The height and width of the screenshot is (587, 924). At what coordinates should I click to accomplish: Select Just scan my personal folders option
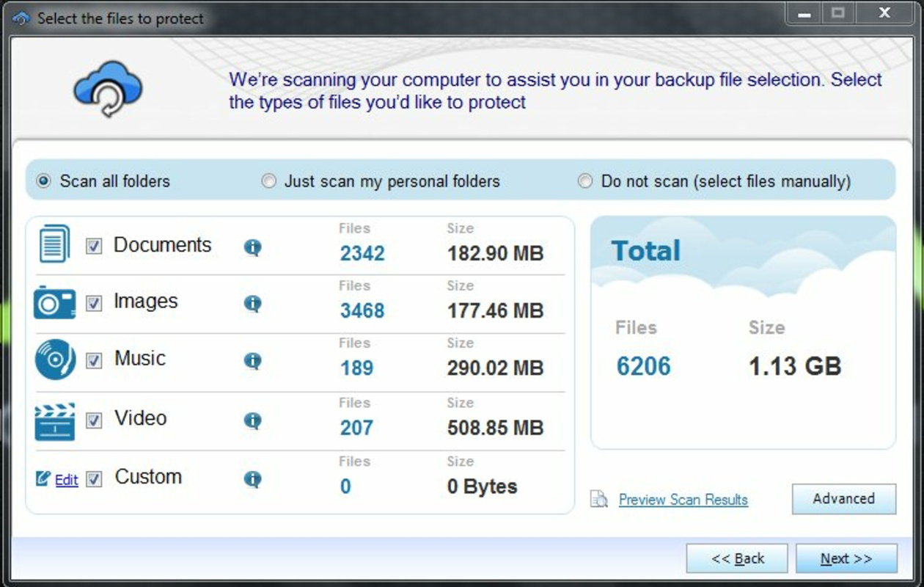click(269, 181)
